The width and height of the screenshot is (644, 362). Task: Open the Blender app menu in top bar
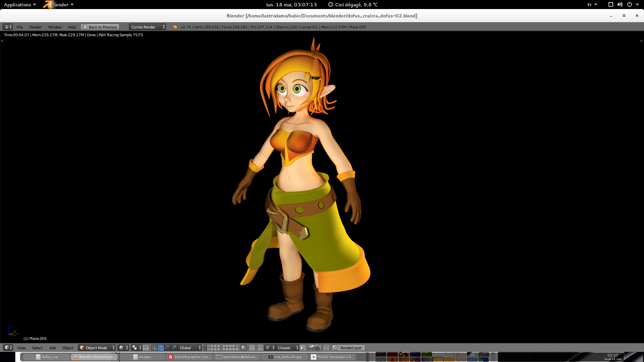(59, 5)
